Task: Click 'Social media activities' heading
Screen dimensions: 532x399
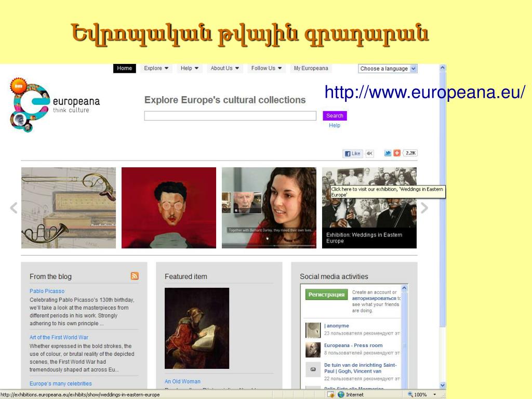Action: pos(334,276)
